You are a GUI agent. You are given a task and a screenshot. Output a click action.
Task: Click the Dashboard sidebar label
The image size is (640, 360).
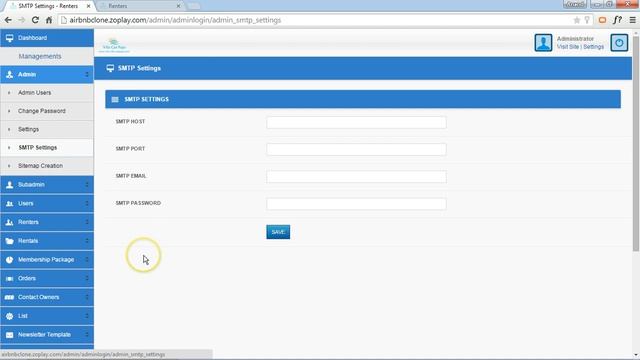coord(33,38)
